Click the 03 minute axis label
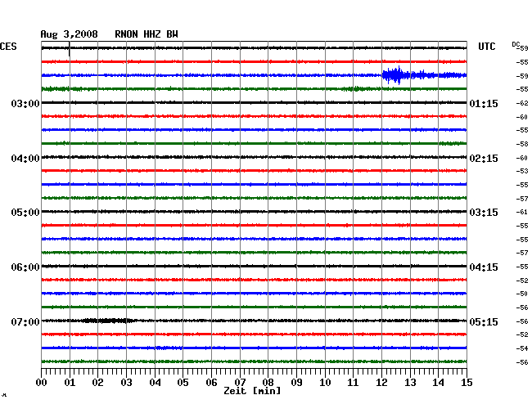This screenshot has height=404, width=532. click(126, 383)
